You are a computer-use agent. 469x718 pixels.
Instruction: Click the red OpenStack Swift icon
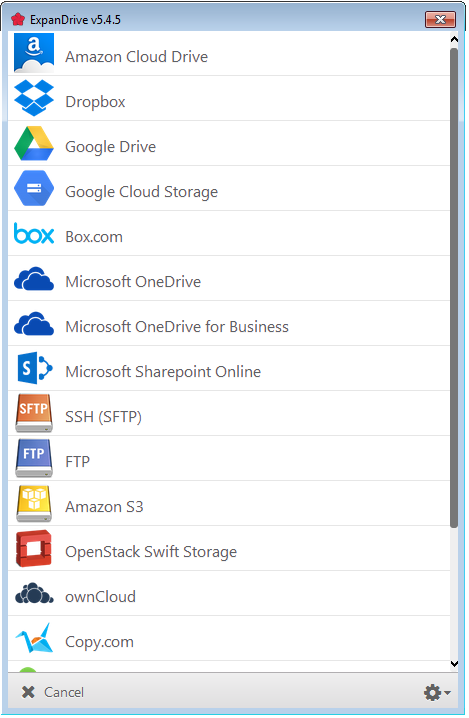(x=33, y=549)
